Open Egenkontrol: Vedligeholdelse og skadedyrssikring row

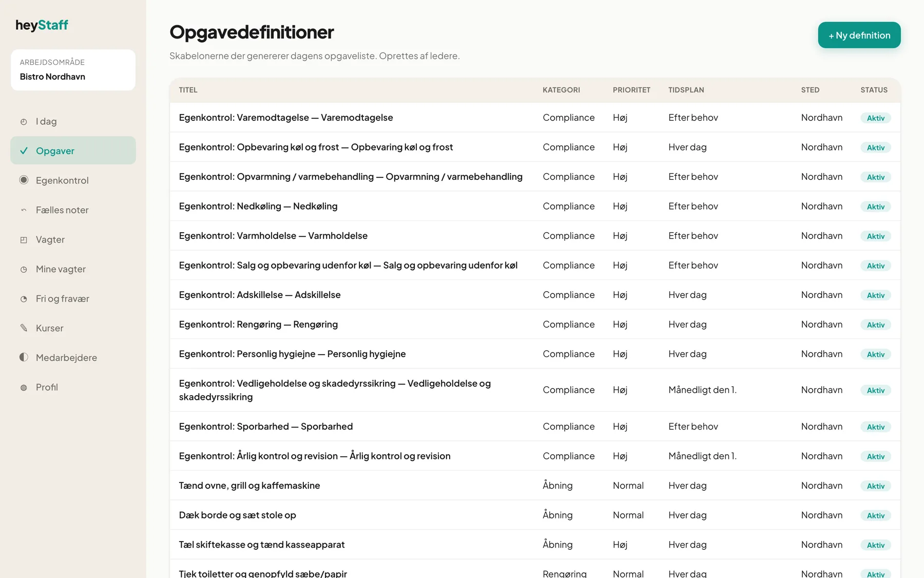click(535, 390)
